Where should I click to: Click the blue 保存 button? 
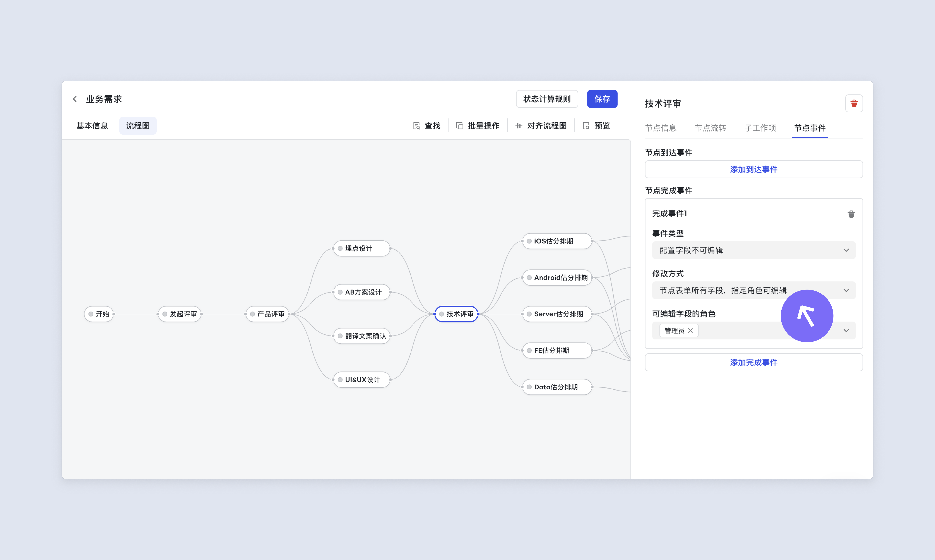point(602,99)
